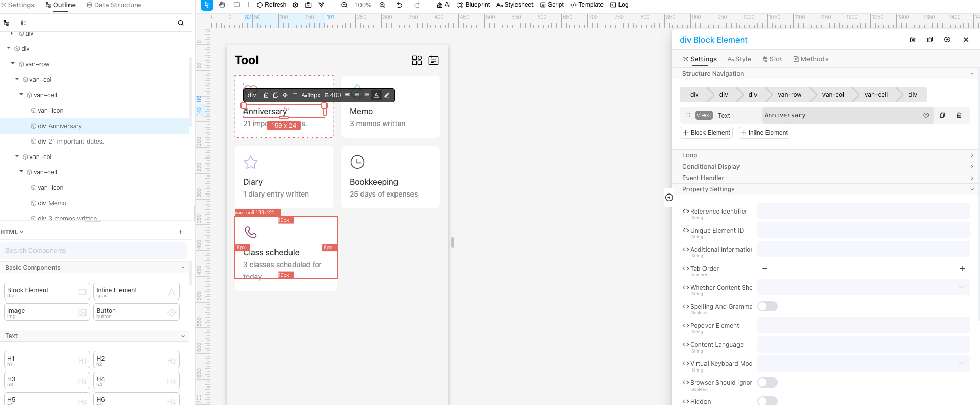This screenshot has height=405, width=980.
Task: Delete the vtext row with trash icon
Action: click(x=959, y=115)
